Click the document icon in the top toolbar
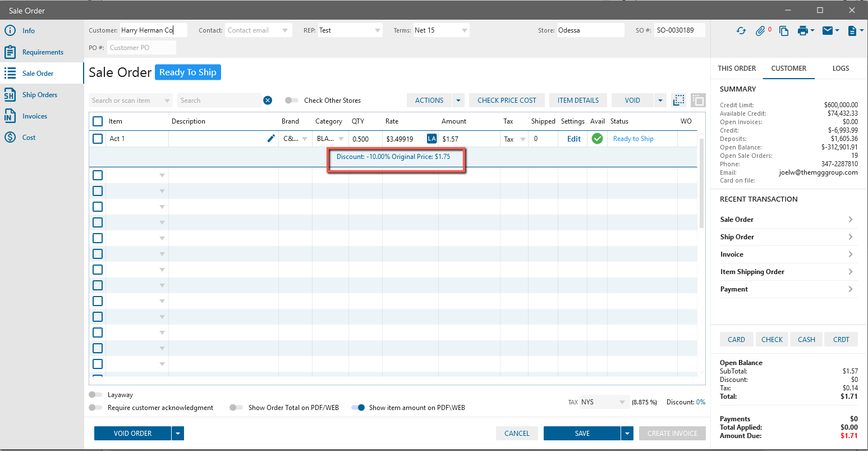Image resolution: width=868 pixels, height=451 pixels. pos(852,31)
